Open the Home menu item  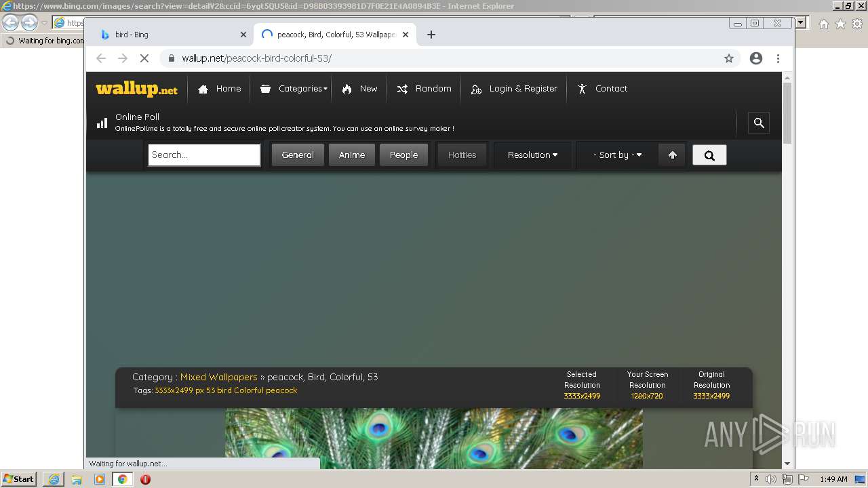(219, 89)
